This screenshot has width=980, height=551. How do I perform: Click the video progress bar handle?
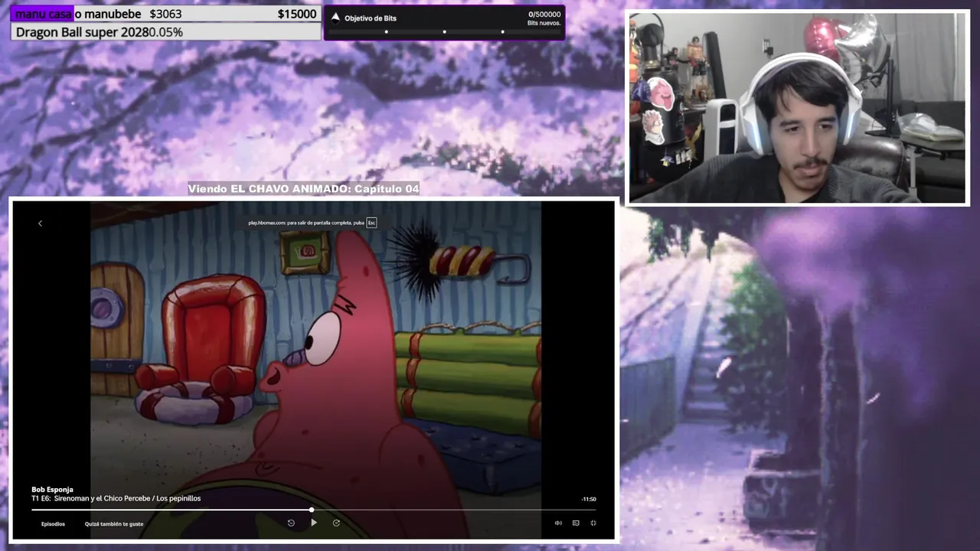tap(312, 510)
